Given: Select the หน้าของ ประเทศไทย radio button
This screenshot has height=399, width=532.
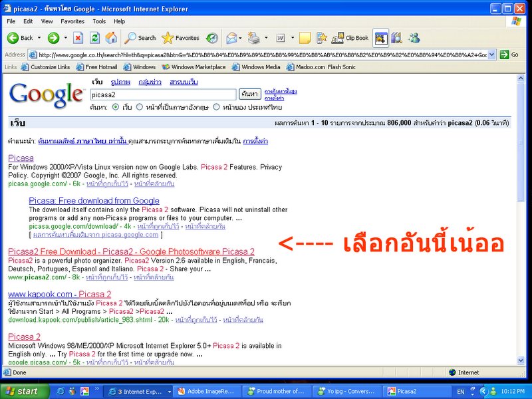Looking at the screenshot, I should tap(217, 107).
